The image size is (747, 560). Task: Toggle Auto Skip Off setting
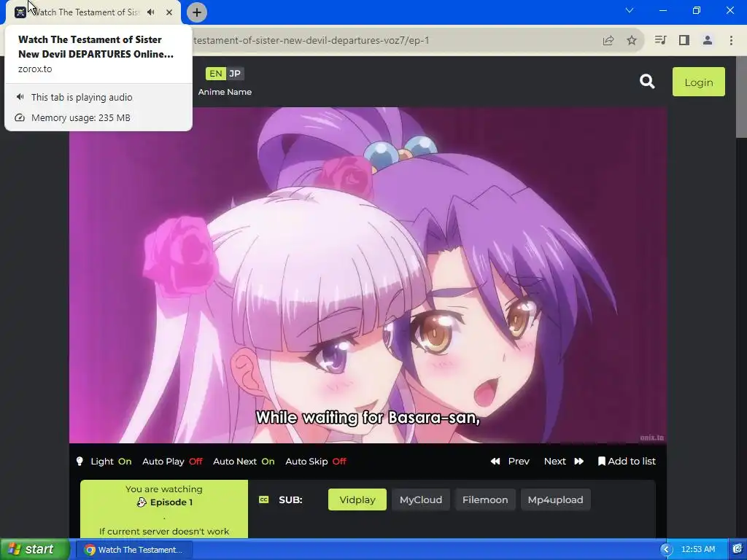pyautogui.click(x=316, y=461)
